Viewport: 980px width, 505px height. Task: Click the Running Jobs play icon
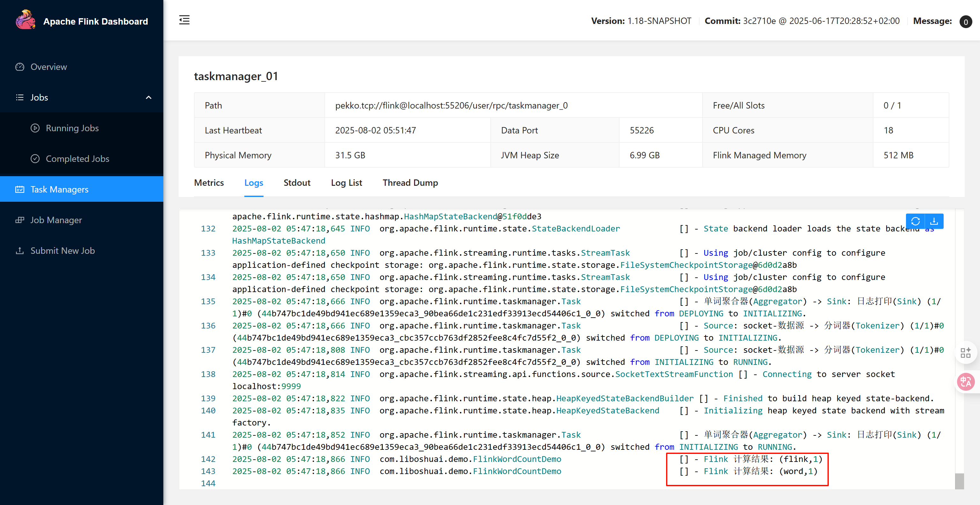(x=35, y=128)
